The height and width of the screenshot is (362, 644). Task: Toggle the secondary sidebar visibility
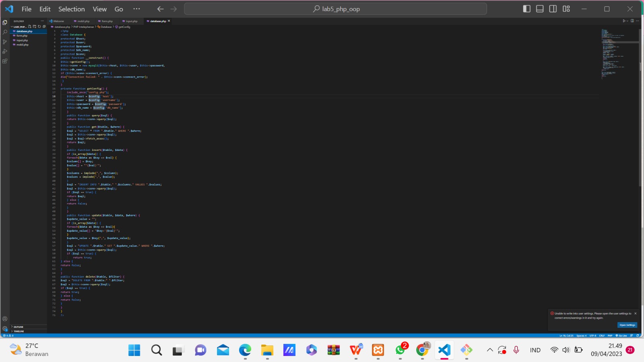coord(553,8)
